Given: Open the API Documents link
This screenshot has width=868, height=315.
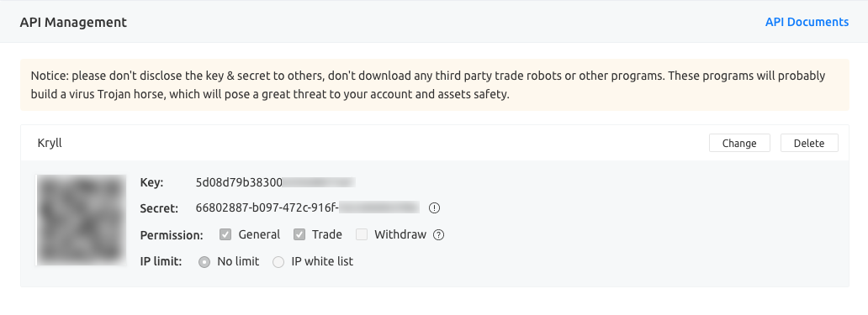Looking at the screenshot, I should 807,22.
